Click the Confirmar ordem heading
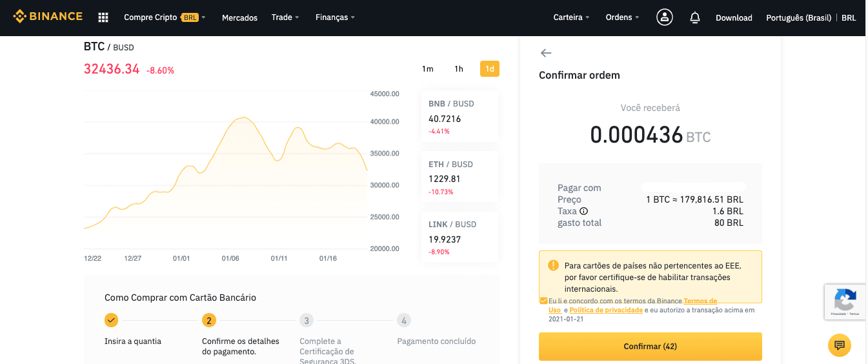The width and height of the screenshot is (868, 364). pos(580,75)
